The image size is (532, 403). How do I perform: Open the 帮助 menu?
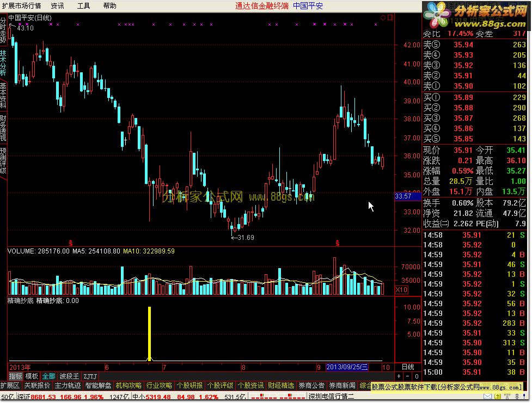coord(109,6)
